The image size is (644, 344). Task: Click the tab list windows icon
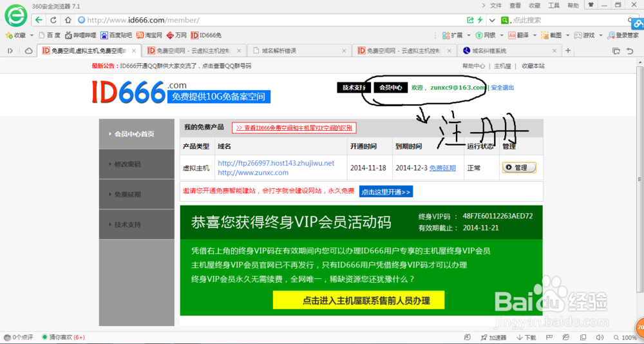616,51
